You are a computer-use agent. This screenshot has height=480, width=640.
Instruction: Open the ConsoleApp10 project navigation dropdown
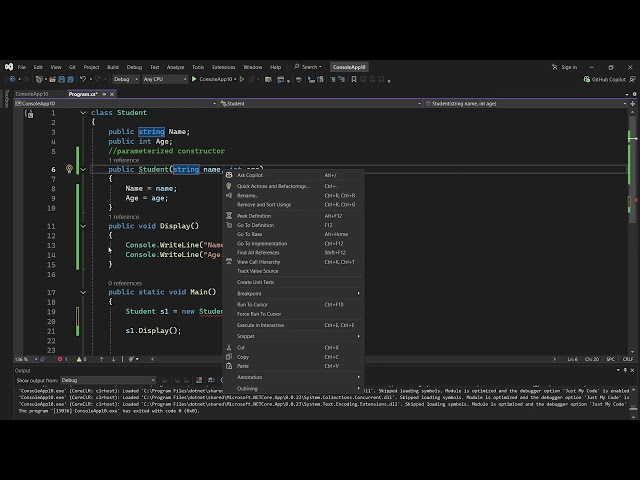[116, 104]
